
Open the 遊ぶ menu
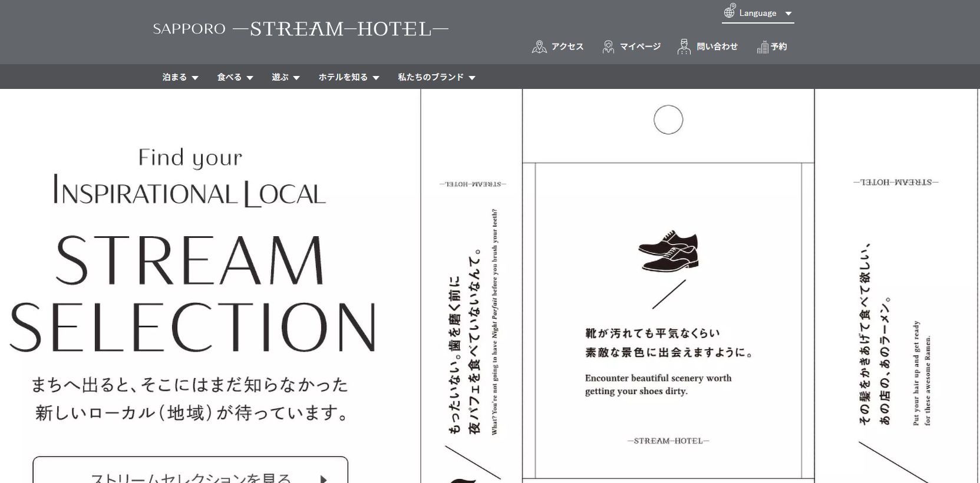[x=280, y=77]
